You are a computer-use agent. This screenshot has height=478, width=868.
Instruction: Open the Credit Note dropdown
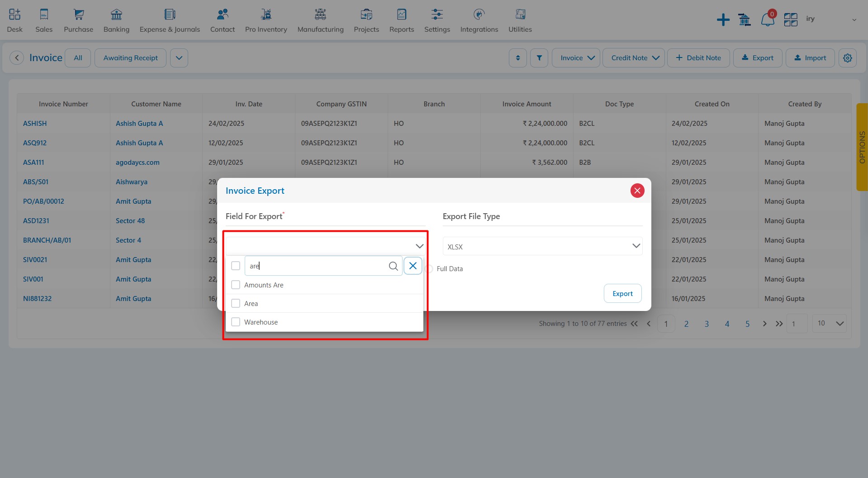[x=634, y=58]
